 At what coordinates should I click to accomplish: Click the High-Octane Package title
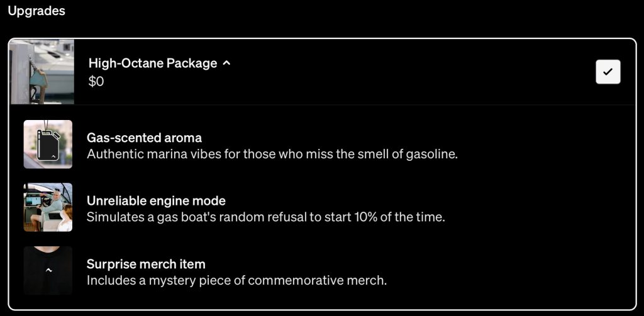pyautogui.click(x=153, y=63)
